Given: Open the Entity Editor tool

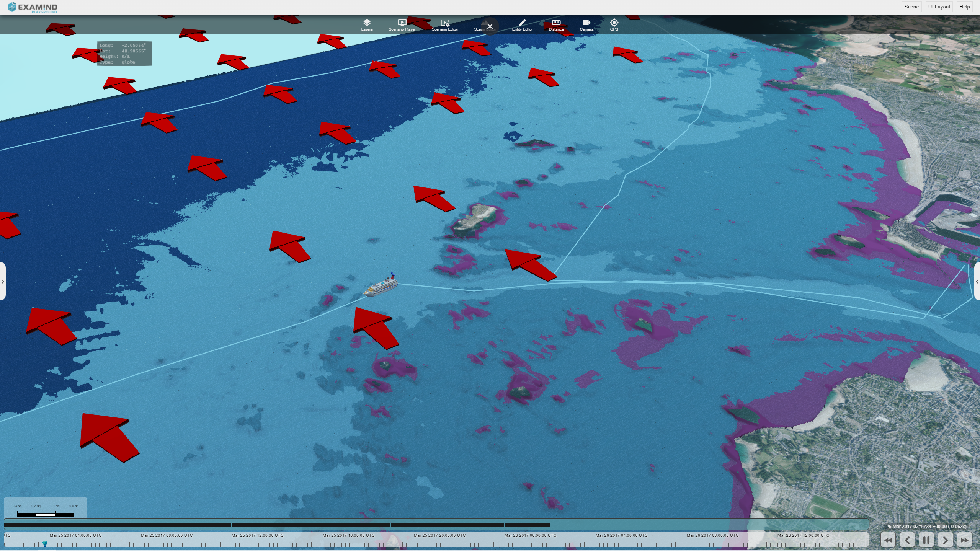Looking at the screenshot, I should [x=522, y=25].
